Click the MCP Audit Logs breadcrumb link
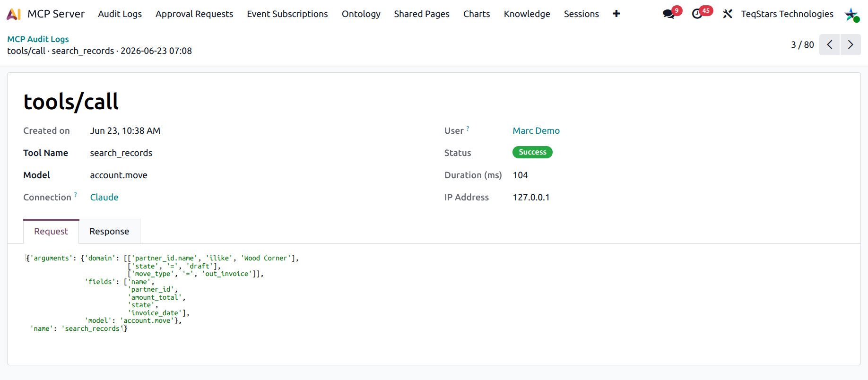This screenshot has height=380, width=868. coord(38,39)
